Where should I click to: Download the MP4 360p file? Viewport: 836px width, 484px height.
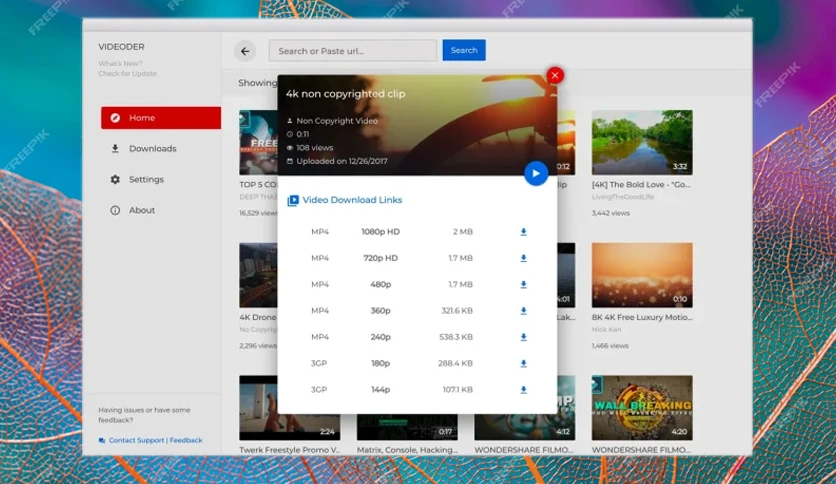coord(524,311)
